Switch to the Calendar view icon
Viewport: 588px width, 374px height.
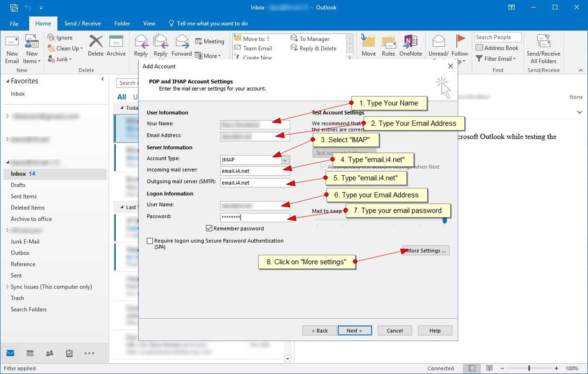(x=30, y=353)
